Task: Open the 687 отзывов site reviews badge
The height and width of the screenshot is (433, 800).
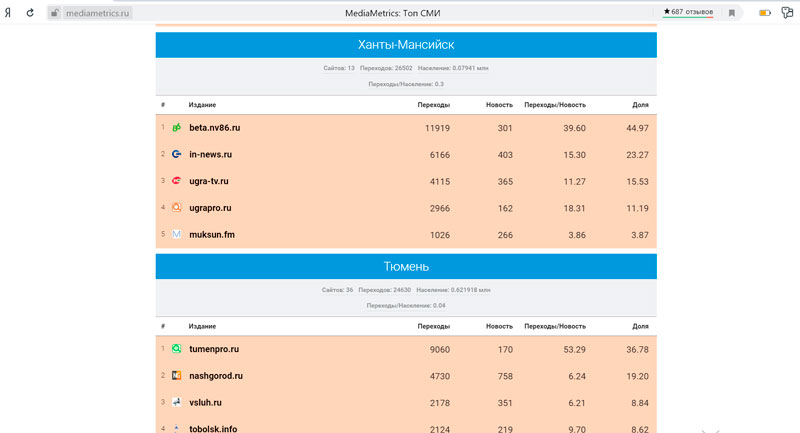Action: coord(688,12)
